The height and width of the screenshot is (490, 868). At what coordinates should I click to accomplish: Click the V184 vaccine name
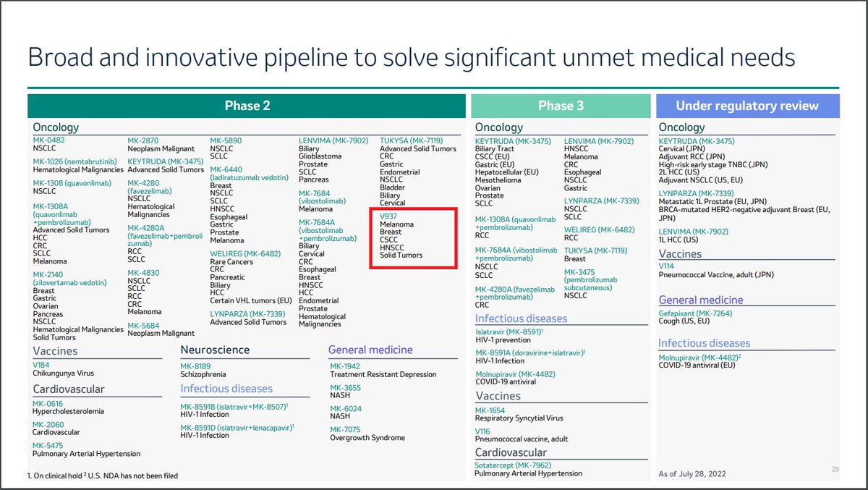pos(41,366)
